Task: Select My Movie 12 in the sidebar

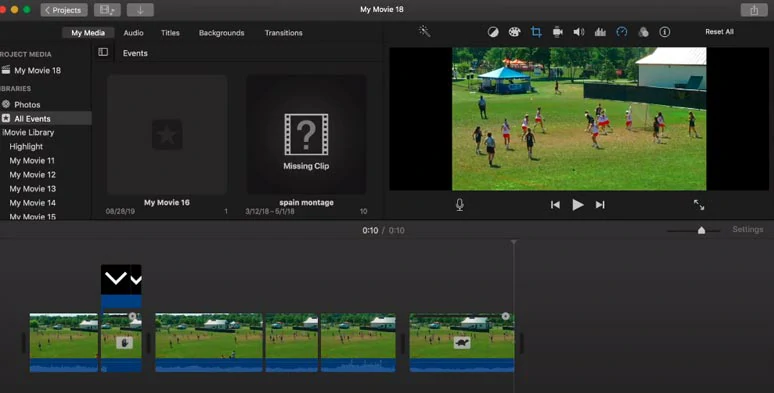Action: point(33,175)
